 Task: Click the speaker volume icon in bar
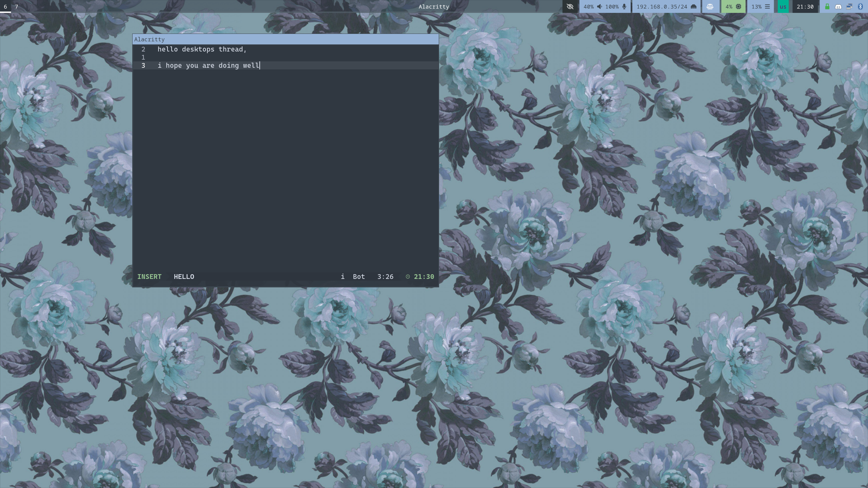599,6
